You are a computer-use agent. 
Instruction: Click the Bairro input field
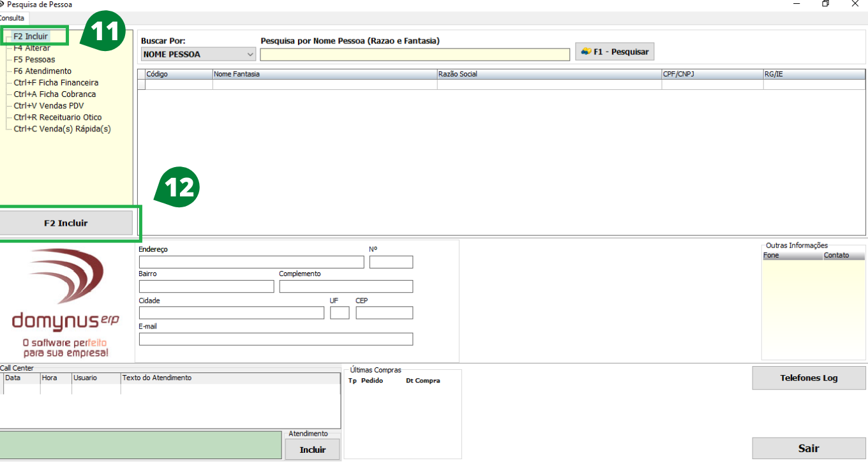coord(206,286)
